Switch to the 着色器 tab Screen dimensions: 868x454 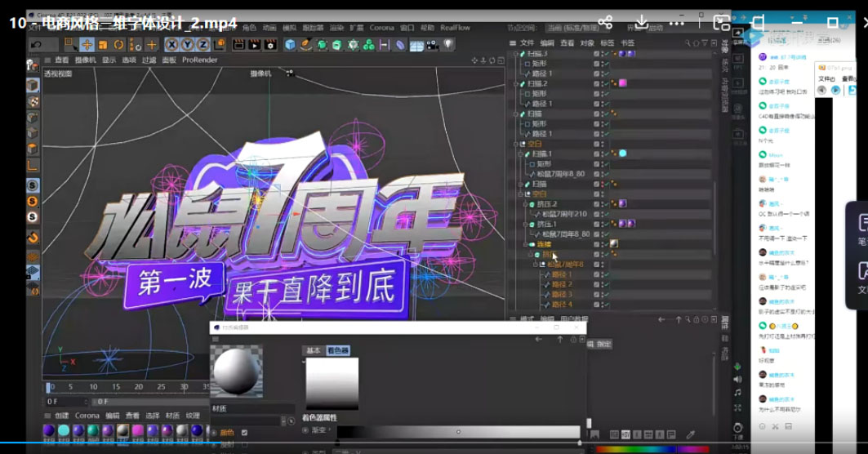click(338, 350)
